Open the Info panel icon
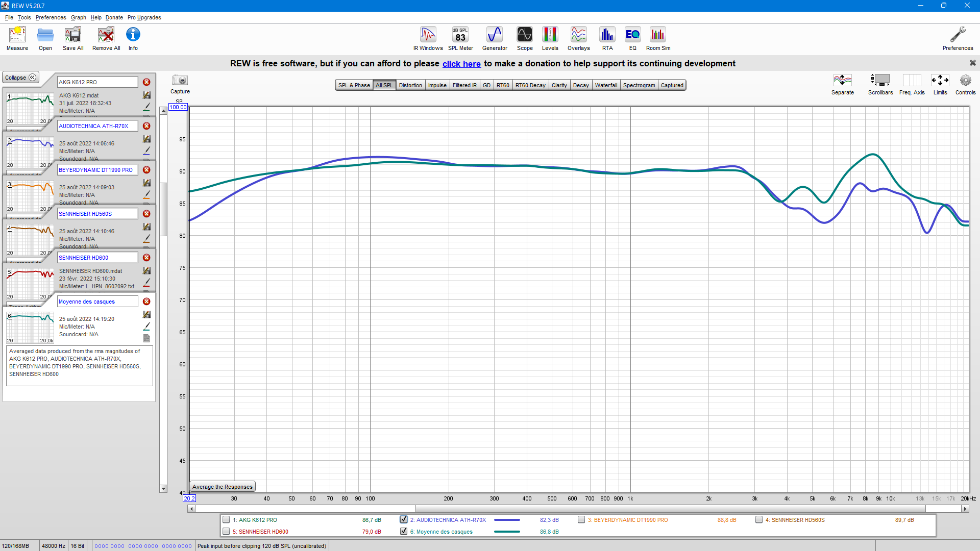Screen dimensions: 980x551 click(x=133, y=39)
